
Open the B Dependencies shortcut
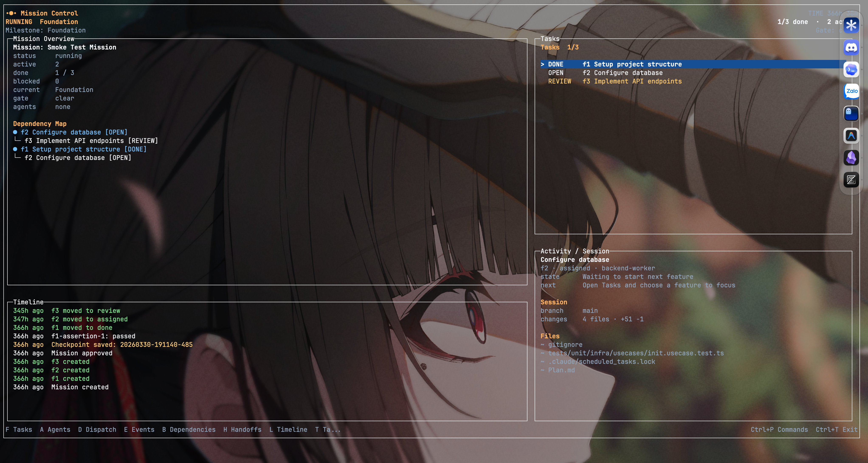click(189, 429)
